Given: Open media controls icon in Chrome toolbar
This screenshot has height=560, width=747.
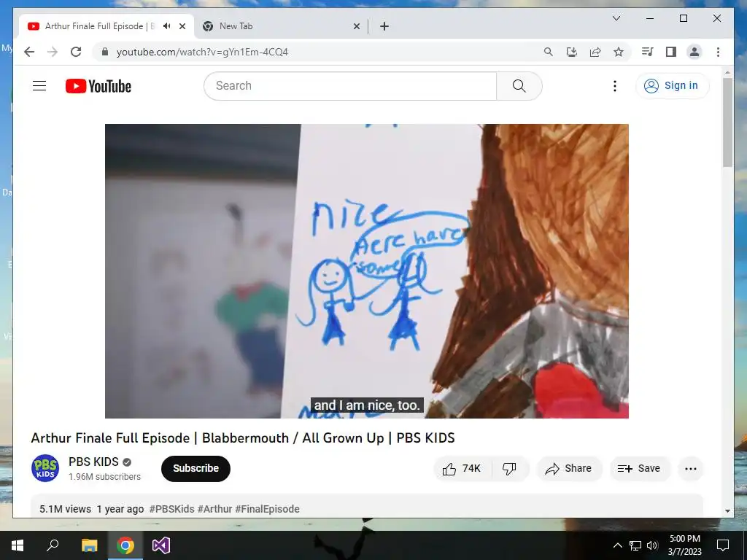Looking at the screenshot, I should (647, 52).
